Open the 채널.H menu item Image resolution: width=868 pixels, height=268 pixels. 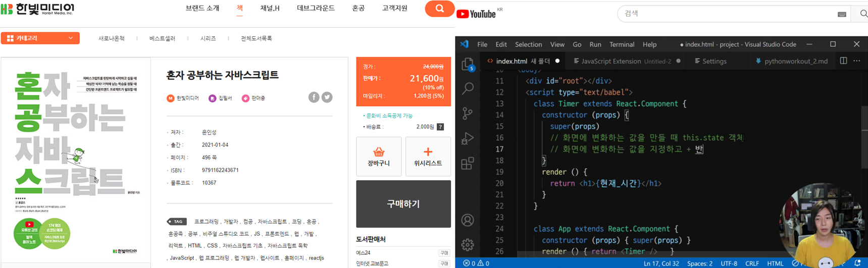point(270,8)
